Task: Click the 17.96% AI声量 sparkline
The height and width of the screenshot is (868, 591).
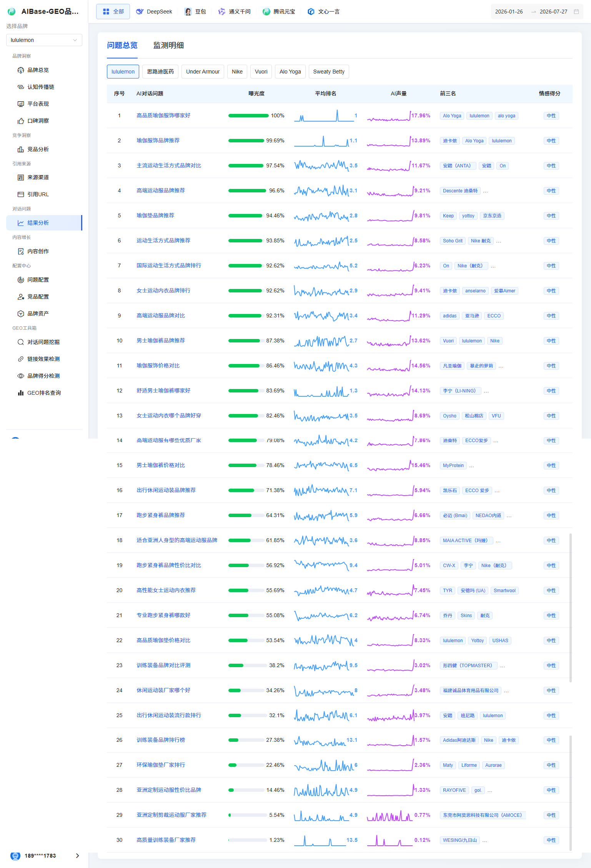Action: tap(389, 115)
